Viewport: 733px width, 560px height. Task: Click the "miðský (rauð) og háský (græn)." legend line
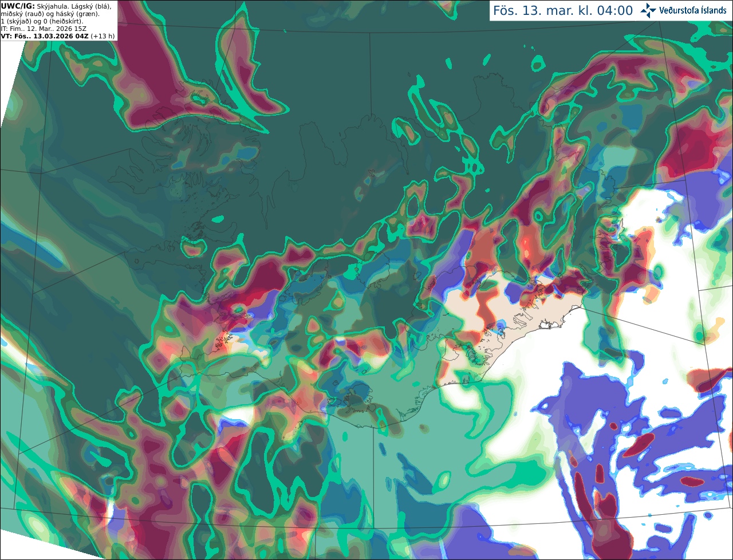50,14
